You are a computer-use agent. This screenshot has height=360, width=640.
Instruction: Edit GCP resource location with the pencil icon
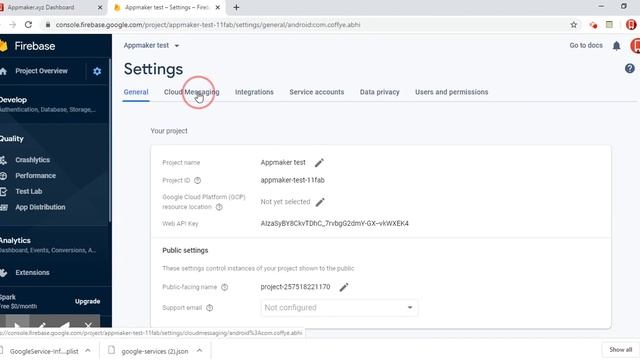pyautogui.click(x=320, y=202)
